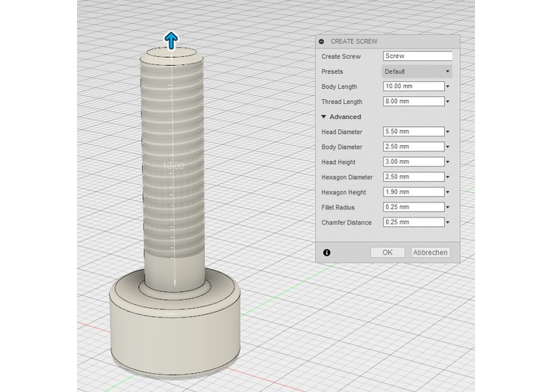This screenshot has height=392, width=552.
Task: Click the 10.00 dimension label on the screw
Action: click(x=174, y=166)
